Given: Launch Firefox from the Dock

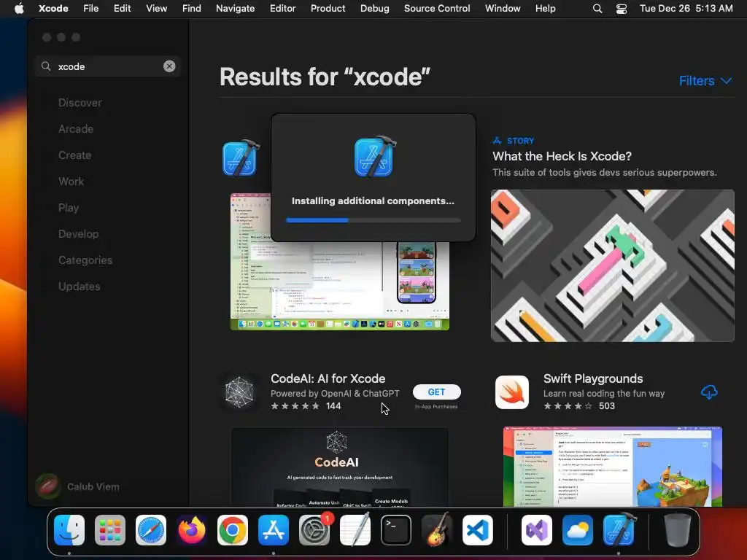Looking at the screenshot, I should pos(192,530).
